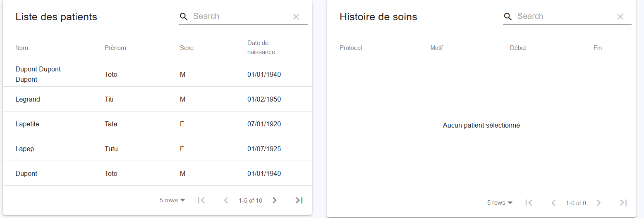The width and height of the screenshot is (644, 218).
Task: Sort patients by the Nom column header
Action: click(x=22, y=48)
